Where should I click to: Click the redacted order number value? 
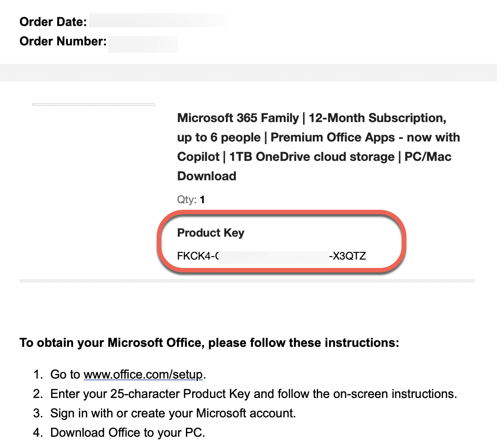click(x=143, y=45)
